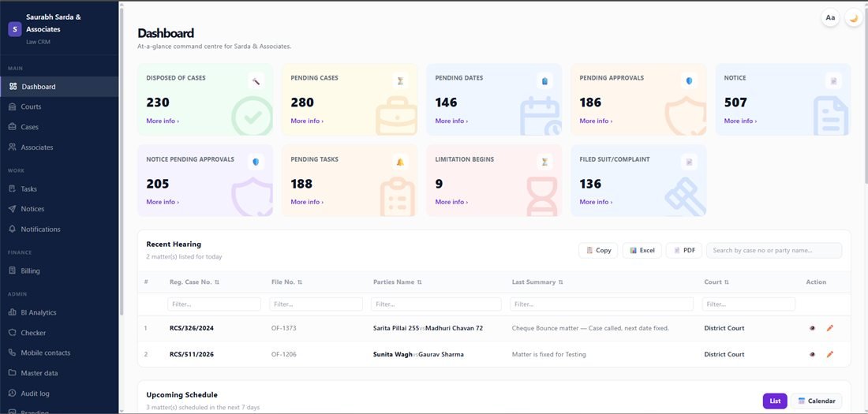Image resolution: width=868 pixels, height=414 pixels.
Task: Click shield icon on Pending Approvals card
Action: tap(689, 80)
